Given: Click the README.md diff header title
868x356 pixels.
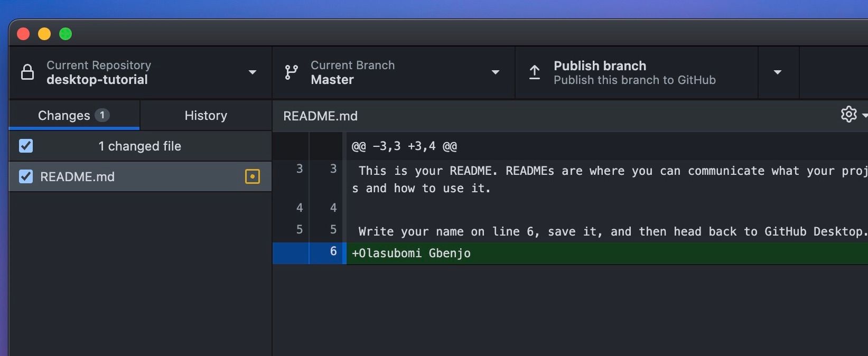Looking at the screenshot, I should (x=320, y=116).
